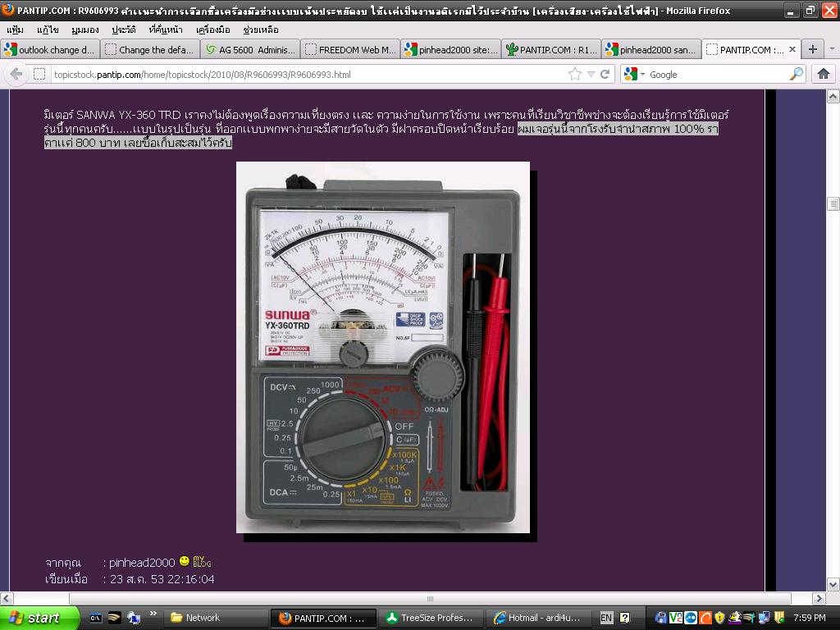The height and width of the screenshot is (630, 840).
Task: Open the ประวัติ (History) menu
Action: 124,30
